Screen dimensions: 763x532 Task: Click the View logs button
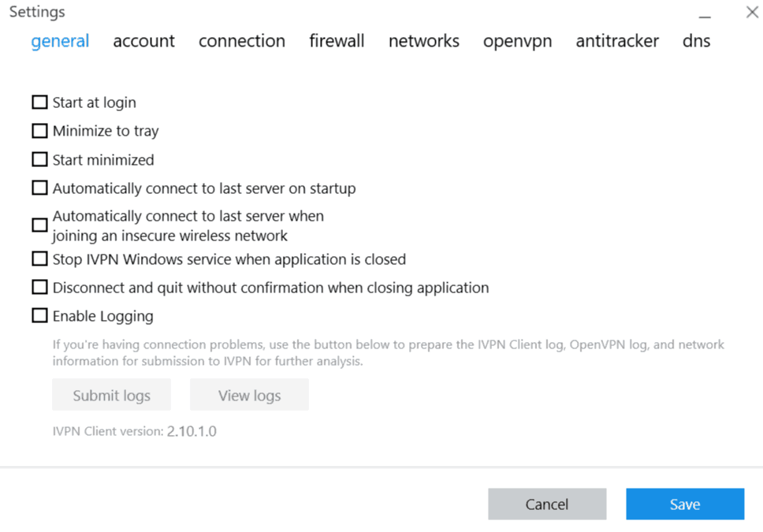coord(249,395)
